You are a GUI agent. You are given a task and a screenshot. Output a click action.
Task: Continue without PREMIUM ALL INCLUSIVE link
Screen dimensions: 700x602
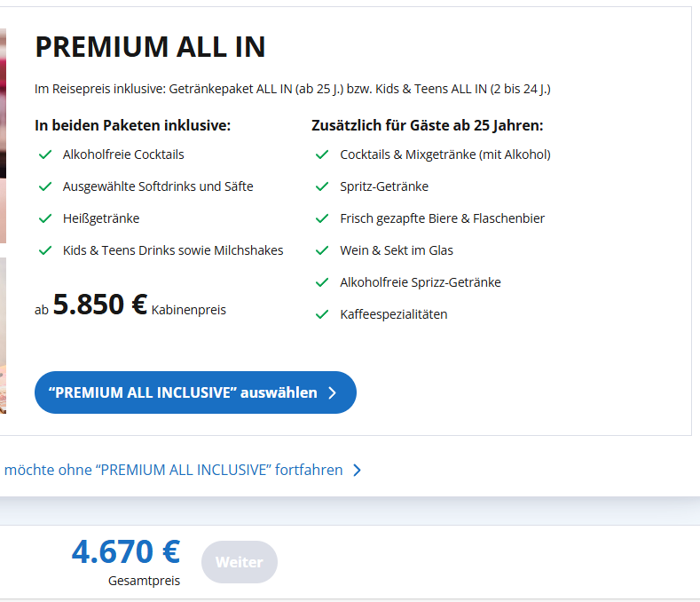[173, 470]
